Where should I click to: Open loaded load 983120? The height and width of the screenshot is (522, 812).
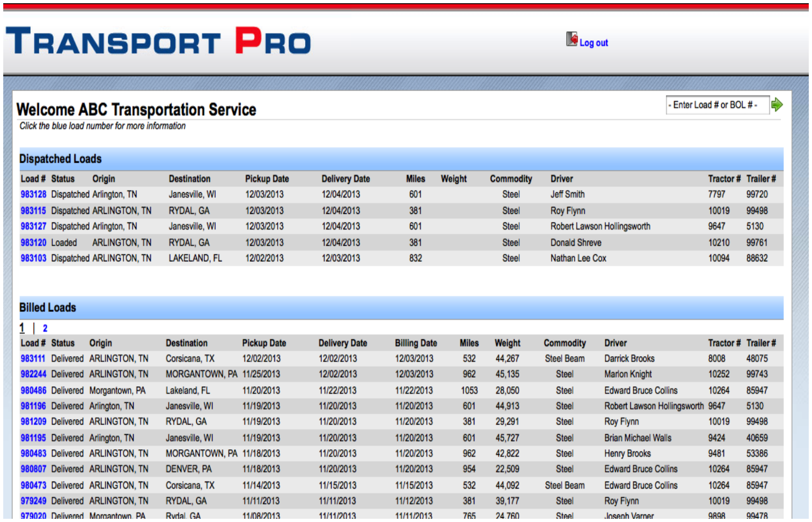33,242
